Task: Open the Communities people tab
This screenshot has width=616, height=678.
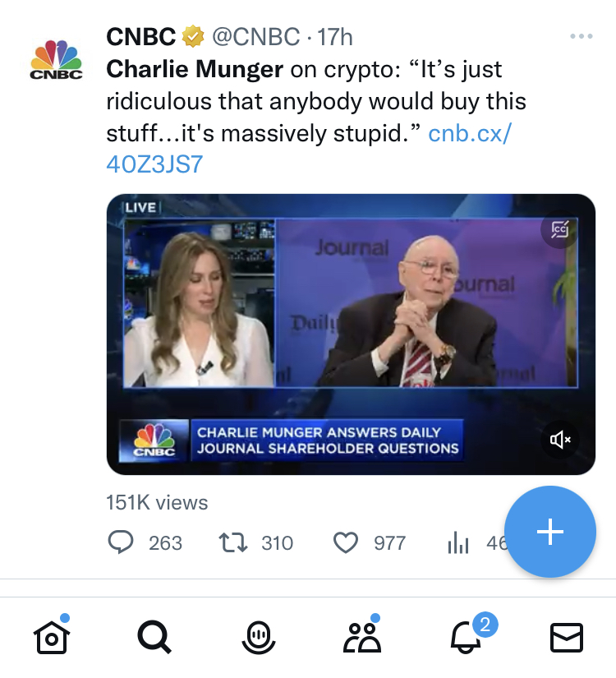Action: tap(361, 637)
